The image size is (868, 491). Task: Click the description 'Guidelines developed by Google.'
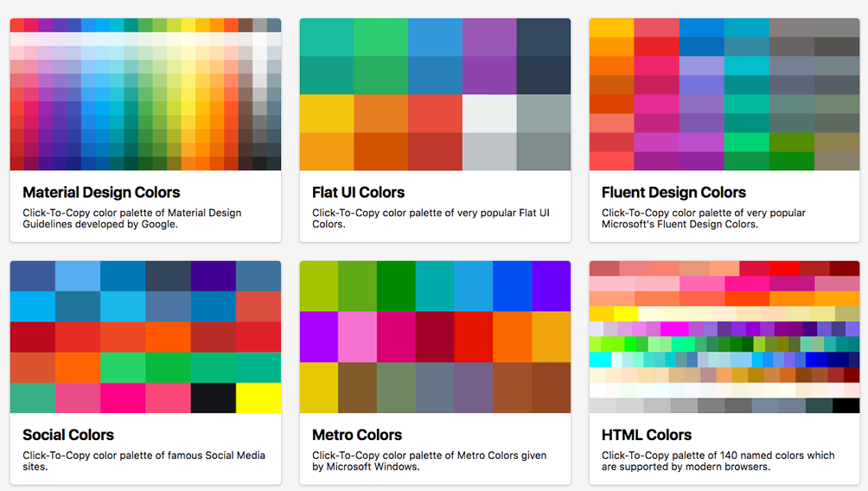click(x=100, y=224)
